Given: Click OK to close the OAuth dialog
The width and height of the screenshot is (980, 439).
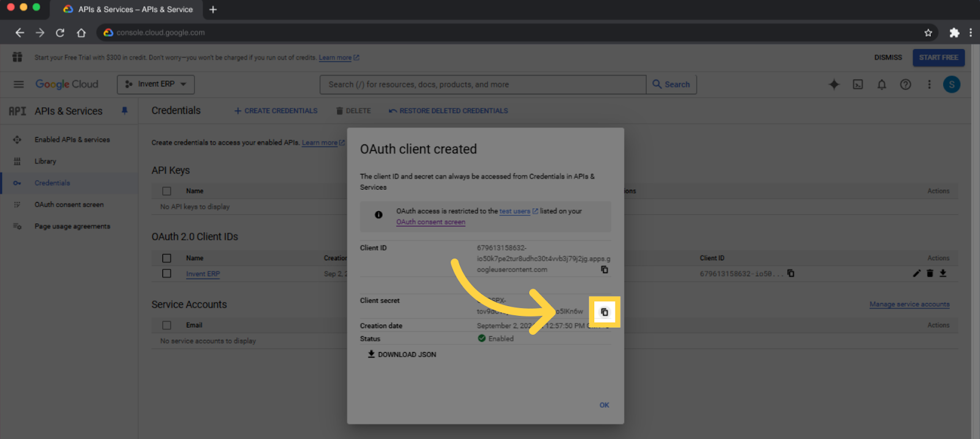Looking at the screenshot, I should 605,405.
